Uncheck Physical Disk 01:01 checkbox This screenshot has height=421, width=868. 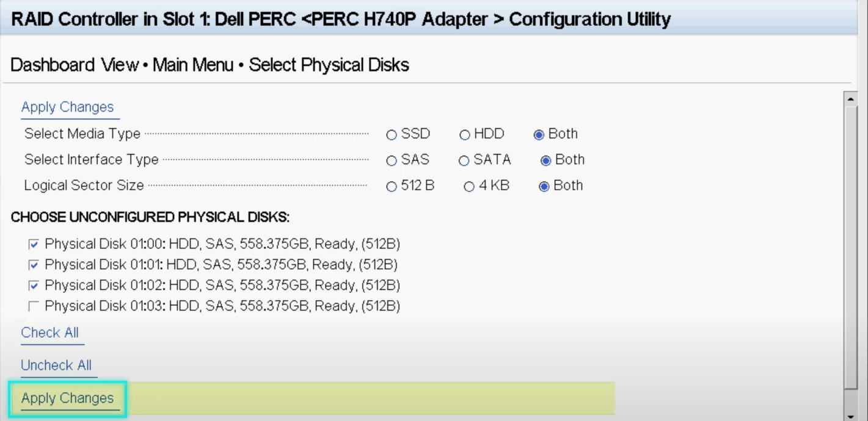point(34,265)
